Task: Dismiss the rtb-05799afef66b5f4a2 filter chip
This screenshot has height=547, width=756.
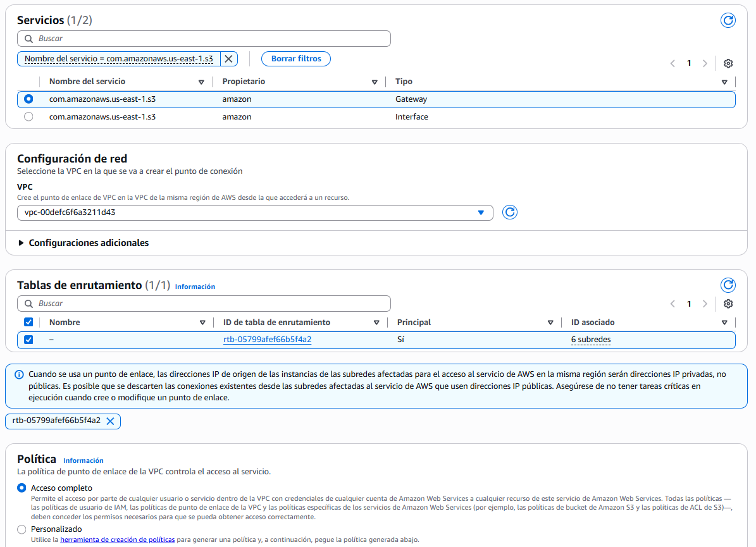Action: tap(112, 421)
